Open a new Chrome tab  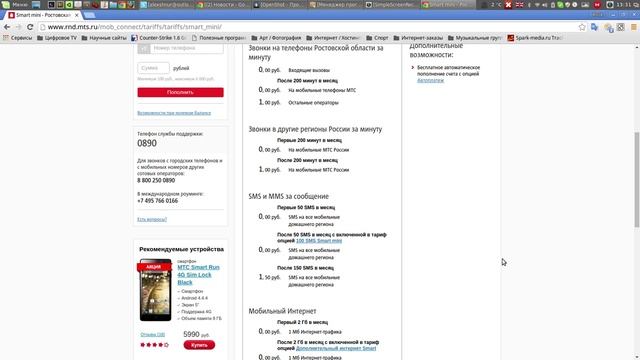(89, 15)
